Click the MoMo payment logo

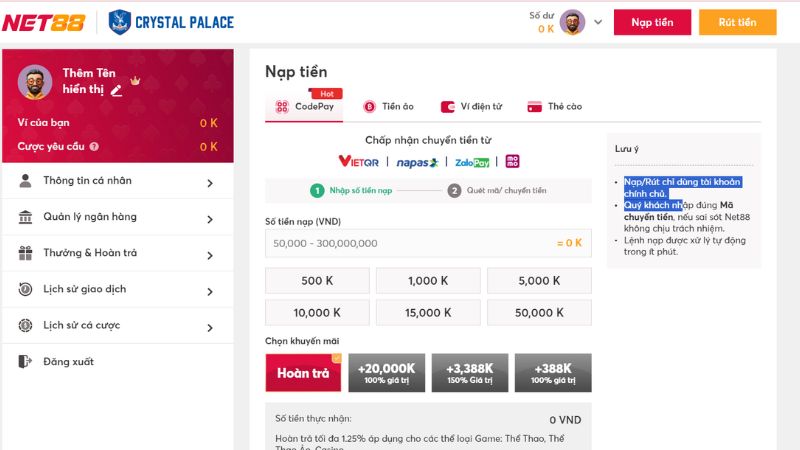coord(513,162)
